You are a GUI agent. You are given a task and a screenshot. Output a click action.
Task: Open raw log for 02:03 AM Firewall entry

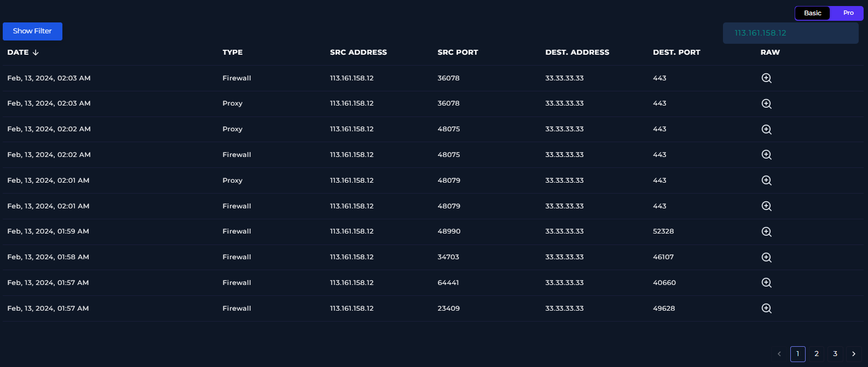click(766, 78)
